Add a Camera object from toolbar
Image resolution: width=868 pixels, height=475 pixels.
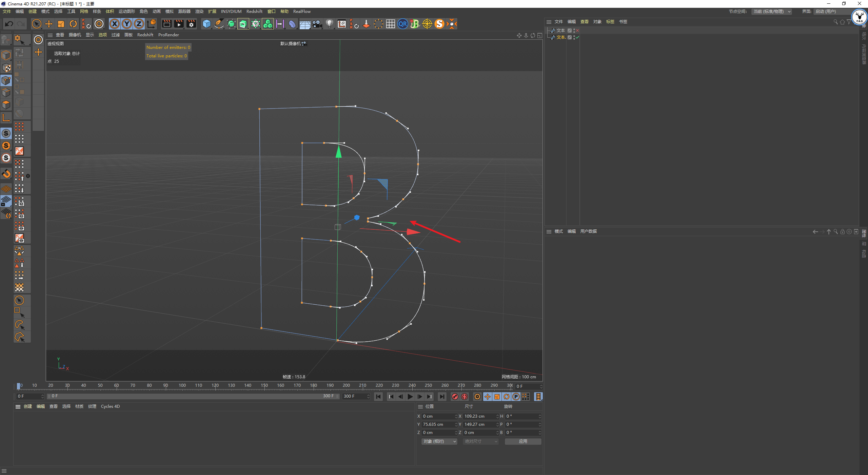317,24
